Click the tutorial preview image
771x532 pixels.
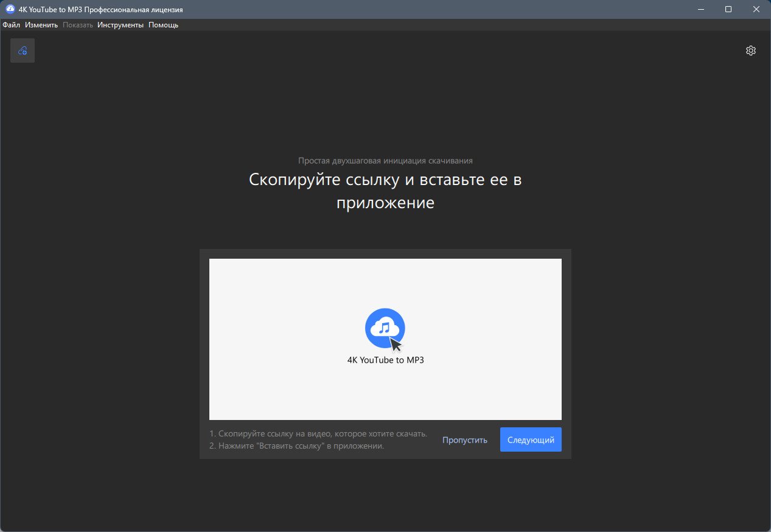385,339
